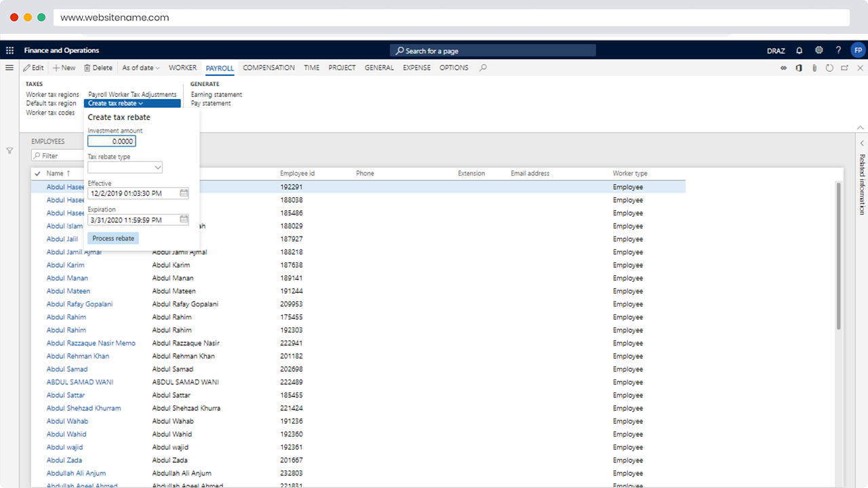
Task: Open the WORKER tab
Action: pyautogui.click(x=182, y=68)
